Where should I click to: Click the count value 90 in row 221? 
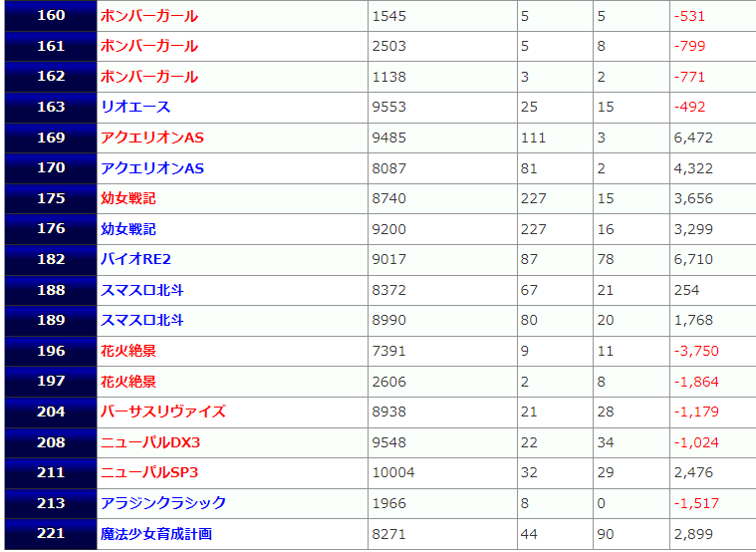point(606,534)
